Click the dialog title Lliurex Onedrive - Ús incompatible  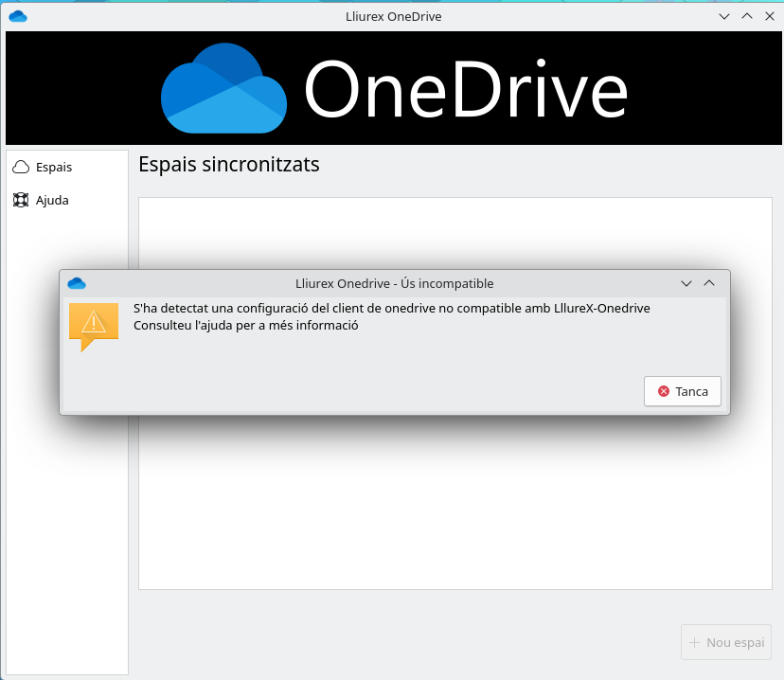[394, 282]
